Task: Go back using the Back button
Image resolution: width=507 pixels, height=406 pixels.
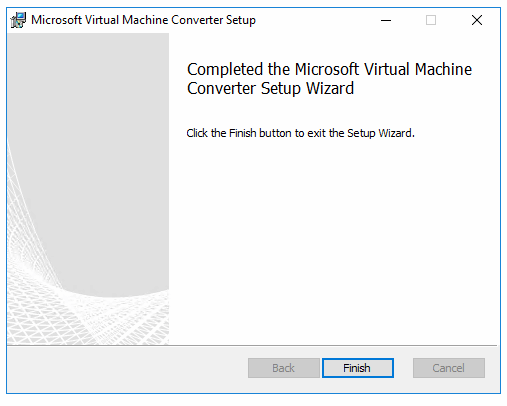Action: [284, 368]
